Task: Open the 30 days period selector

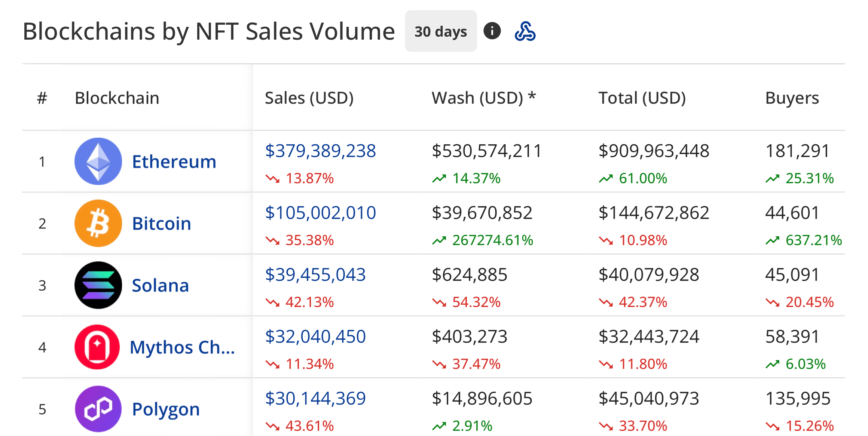Action: click(441, 31)
